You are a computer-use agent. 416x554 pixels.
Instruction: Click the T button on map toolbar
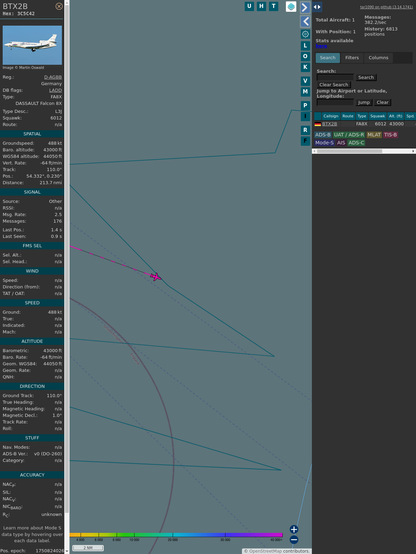pyautogui.click(x=273, y=6)
